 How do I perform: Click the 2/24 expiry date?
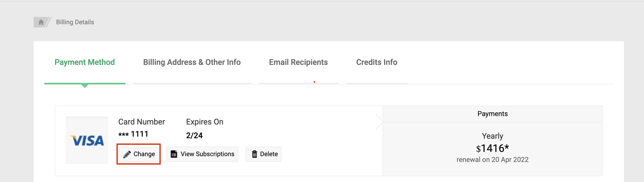(x=194, y=135)
